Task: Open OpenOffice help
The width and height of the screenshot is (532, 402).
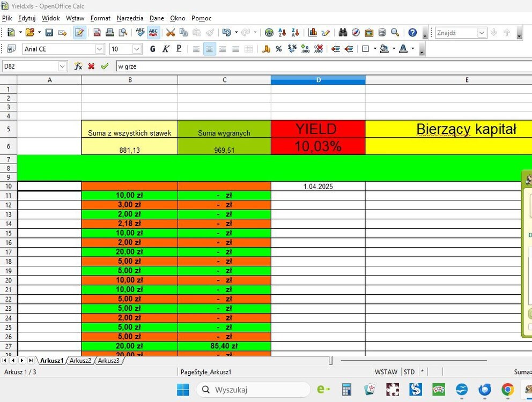Action: pyautogui.click(x=412, y=33)
